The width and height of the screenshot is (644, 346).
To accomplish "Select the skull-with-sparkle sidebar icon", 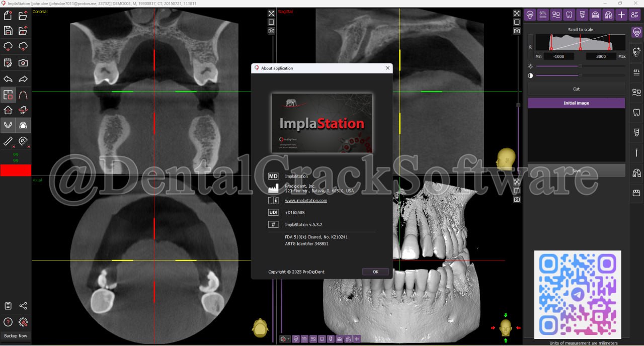I will [636, 52].
